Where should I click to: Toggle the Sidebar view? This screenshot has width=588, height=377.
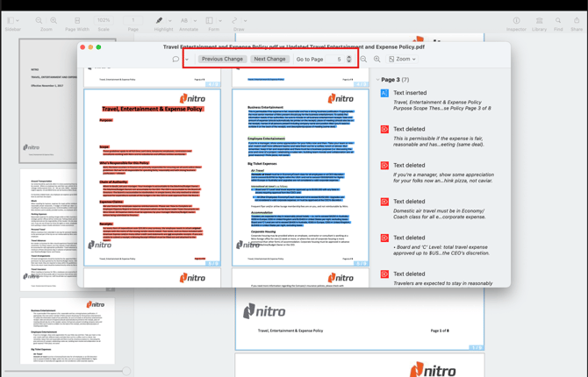12,22
